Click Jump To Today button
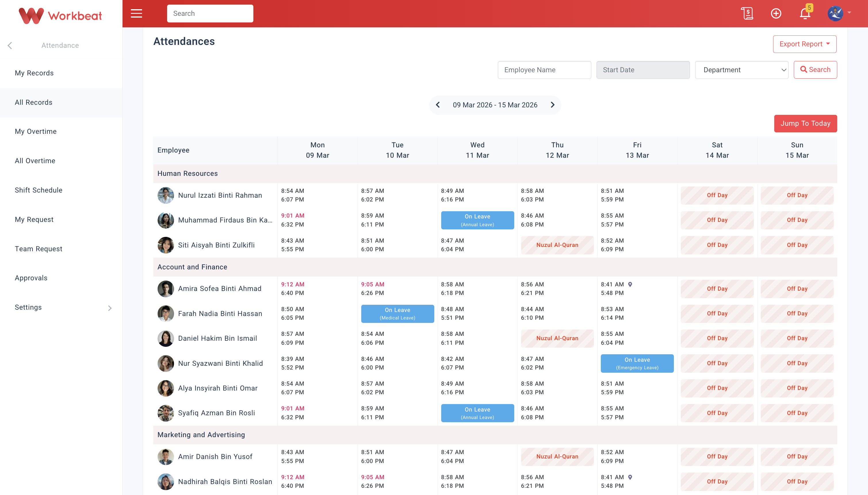Image resolution: width=868 pixels, height=495 pixels. [806, 123]
